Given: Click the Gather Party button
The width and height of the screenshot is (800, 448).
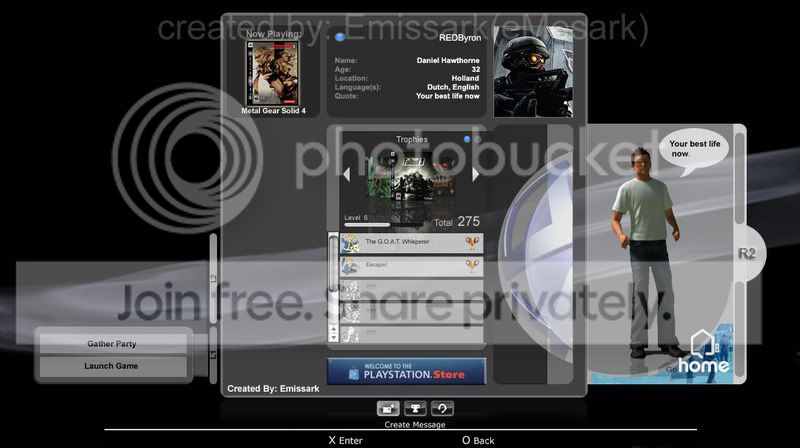Looking at the screenshot, I should click(112, 344).
